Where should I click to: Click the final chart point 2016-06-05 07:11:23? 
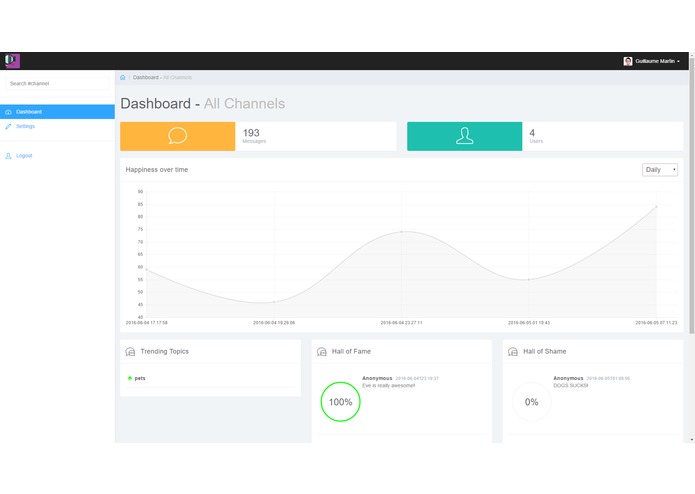click(656, 206)
